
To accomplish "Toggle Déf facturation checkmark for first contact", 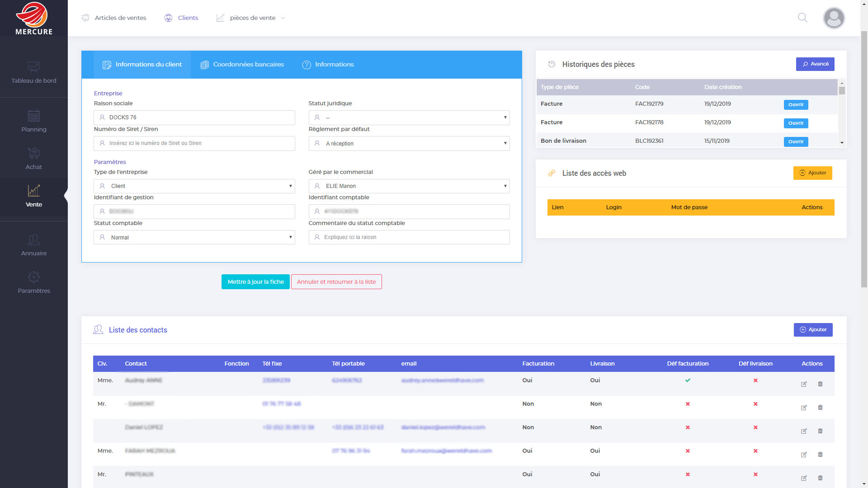I will [x=688, y=380].
